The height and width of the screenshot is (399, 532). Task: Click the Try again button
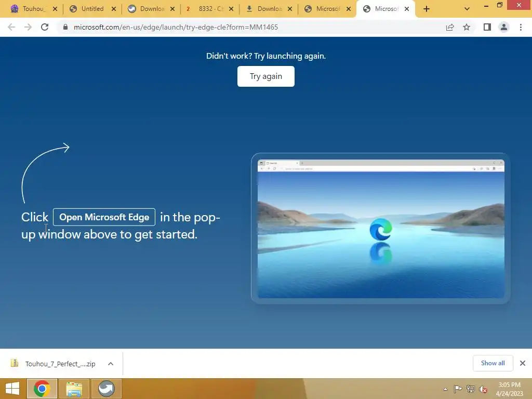tap(265, 76)
